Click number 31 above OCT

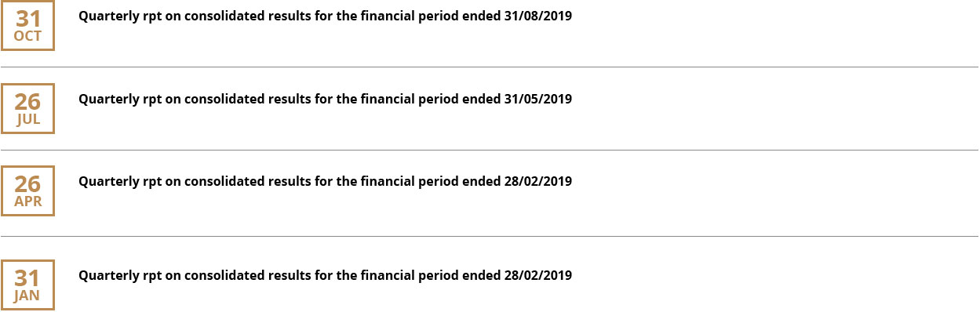pyautogui.click(x=27, y=19)
